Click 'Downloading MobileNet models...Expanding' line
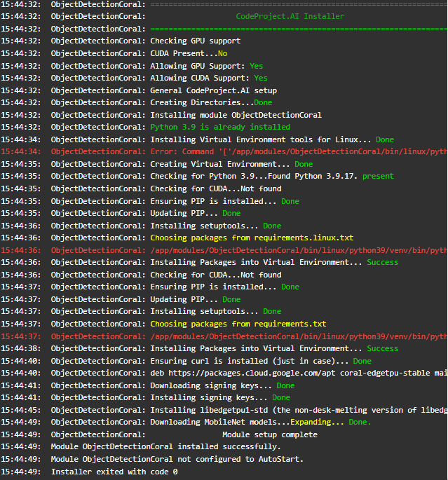The width and height of the screenshot is (448, 480). tap(186, 422)
